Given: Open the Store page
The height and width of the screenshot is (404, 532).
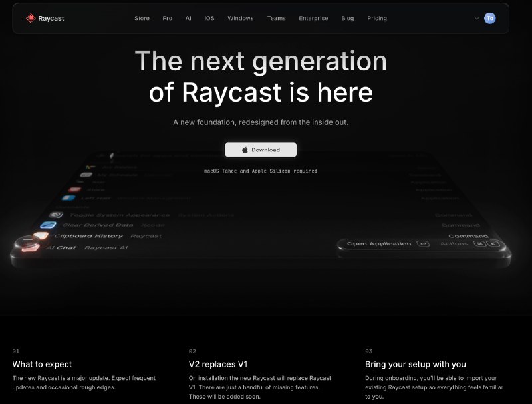Looking at the screenshot, I should point(142,18).
